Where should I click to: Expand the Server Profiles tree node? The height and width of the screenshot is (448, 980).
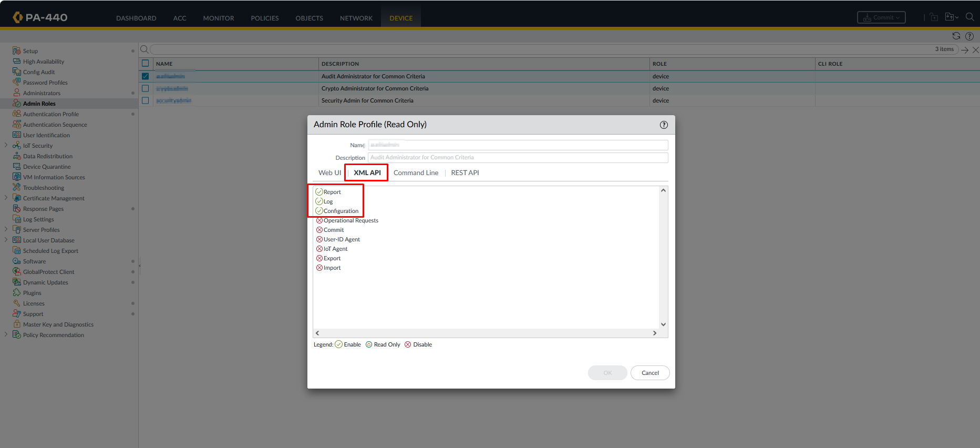pos(6,229)
